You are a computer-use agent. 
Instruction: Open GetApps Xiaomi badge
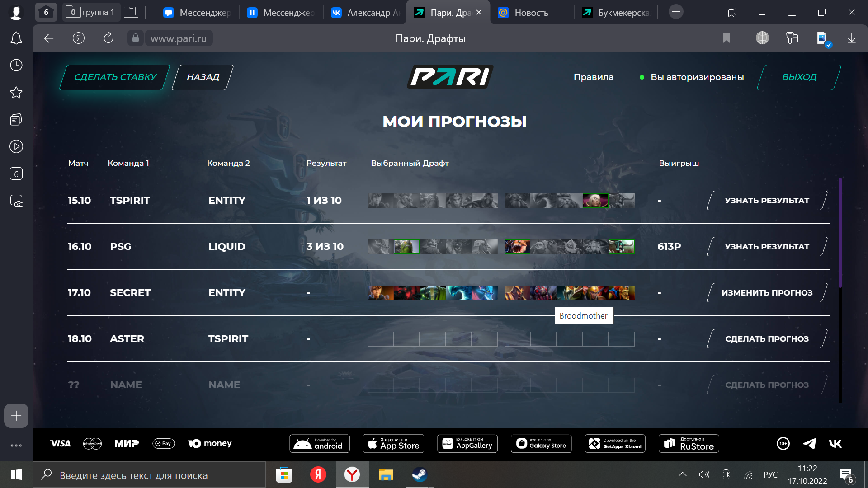[615, 444]
